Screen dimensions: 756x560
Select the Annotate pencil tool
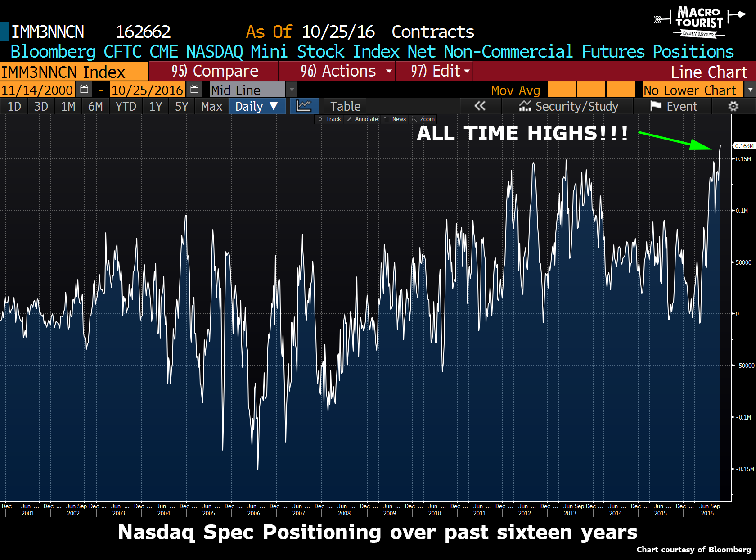(x=363, y=119)
